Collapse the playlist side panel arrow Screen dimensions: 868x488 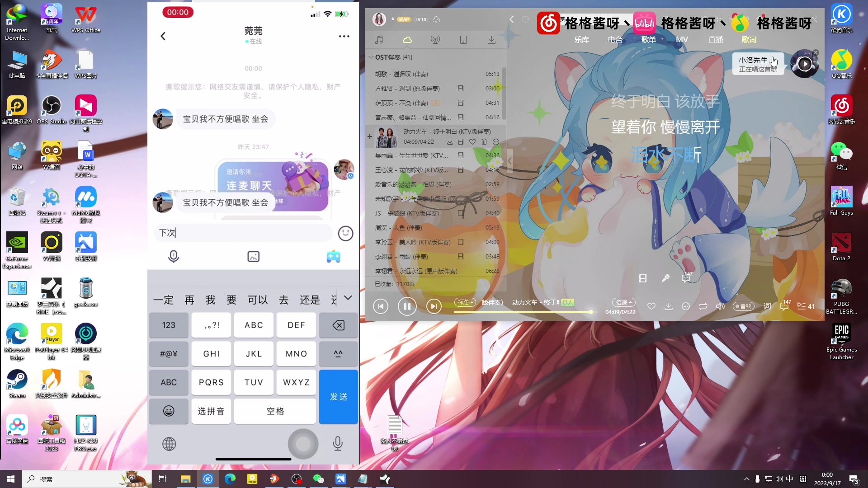(x=509, y=161)
